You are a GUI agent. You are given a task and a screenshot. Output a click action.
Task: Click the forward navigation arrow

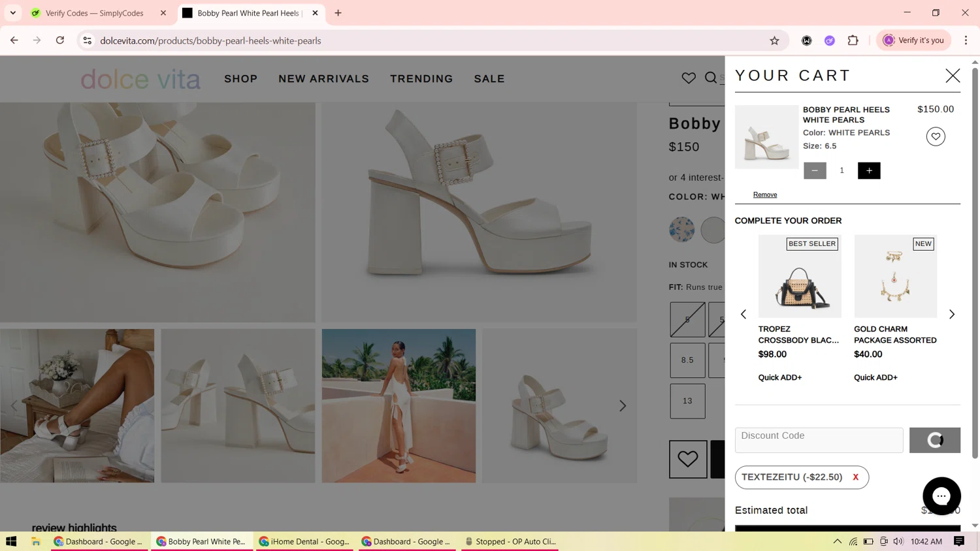click(37, 40)
